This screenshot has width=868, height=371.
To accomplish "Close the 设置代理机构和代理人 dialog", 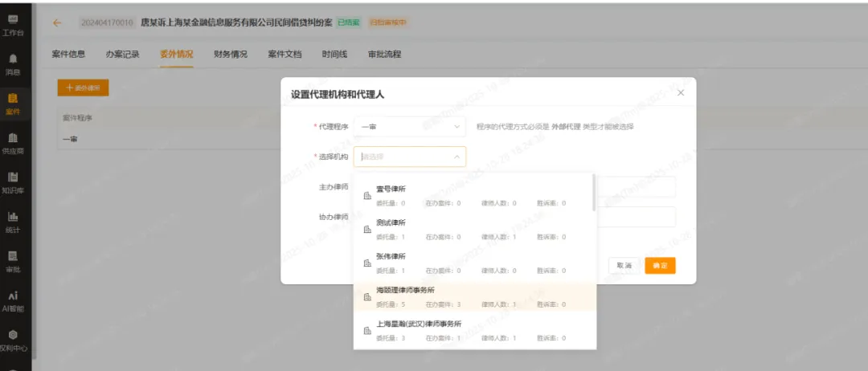I will point(681,93).
